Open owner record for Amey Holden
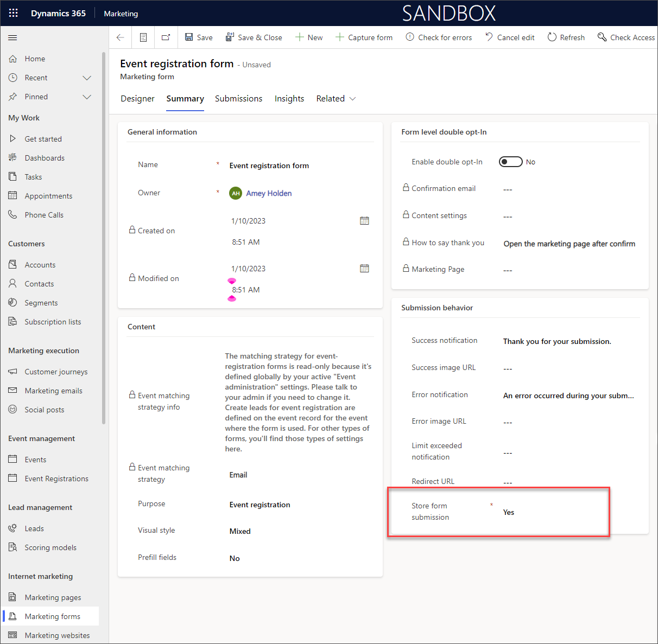Screen dimensions: 658x644 (x=268, y=193)
